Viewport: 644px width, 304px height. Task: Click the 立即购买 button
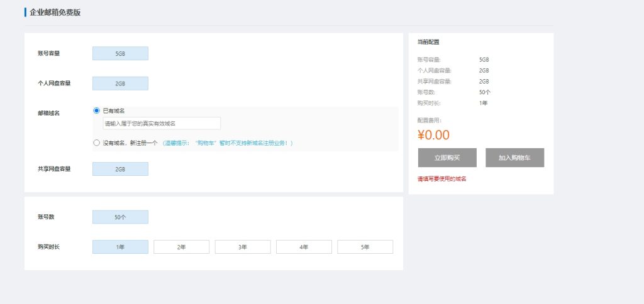click(x=447, y=158)
